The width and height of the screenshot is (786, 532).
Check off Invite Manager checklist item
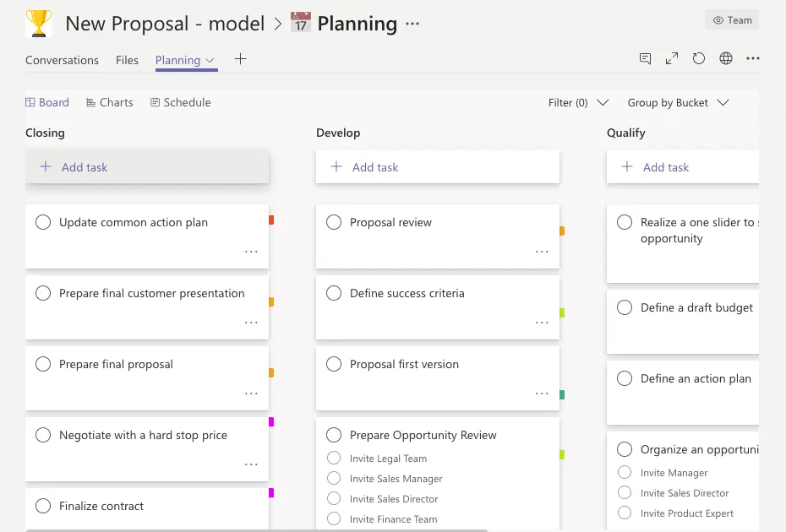click(x=625, y=472)
